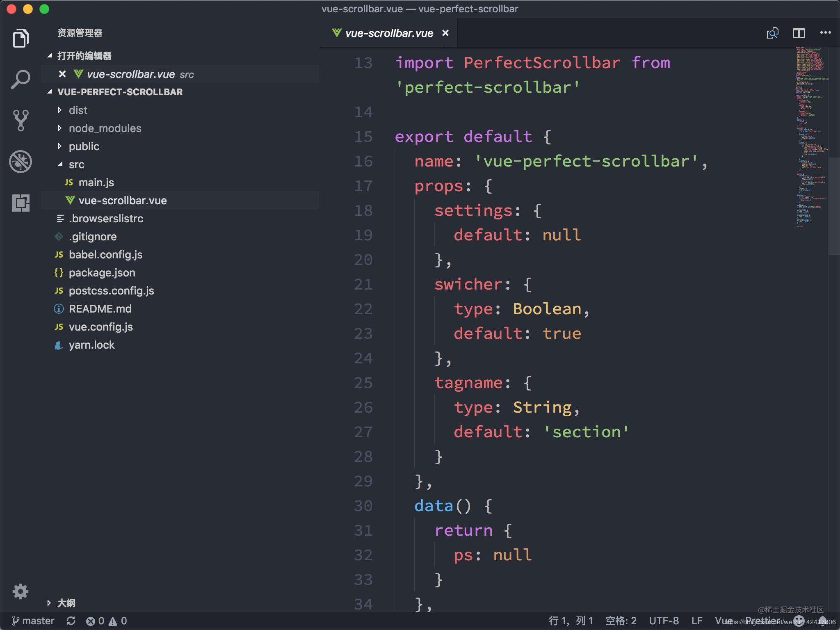Open the Extensions icon in activity bar

[21, 203]
